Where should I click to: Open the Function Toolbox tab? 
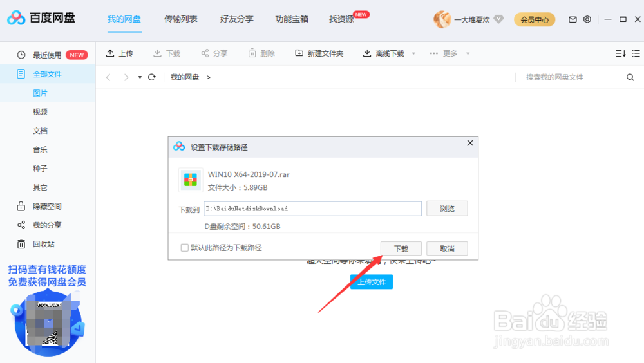coord(292,19)
